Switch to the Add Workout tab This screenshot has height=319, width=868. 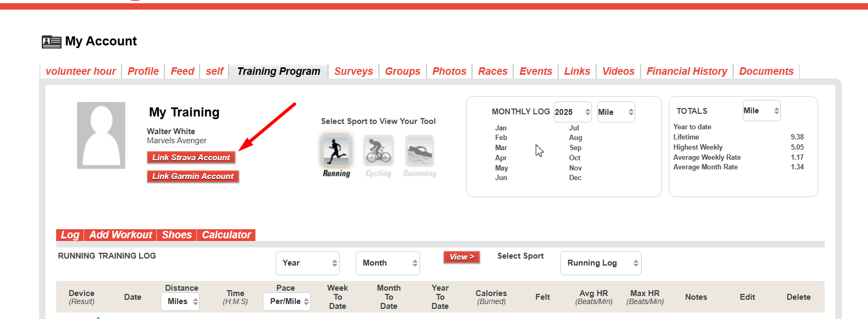coord(120,235)
